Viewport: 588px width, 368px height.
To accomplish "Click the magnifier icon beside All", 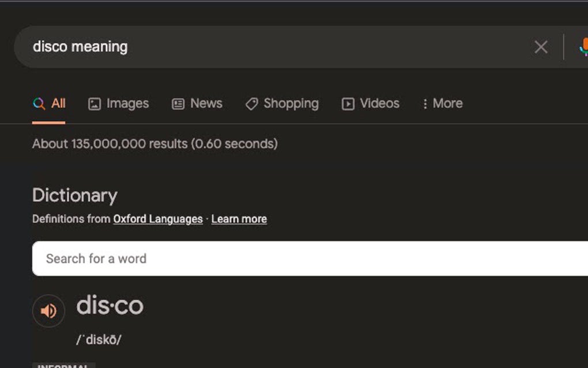I will click(x=38, y=104).
